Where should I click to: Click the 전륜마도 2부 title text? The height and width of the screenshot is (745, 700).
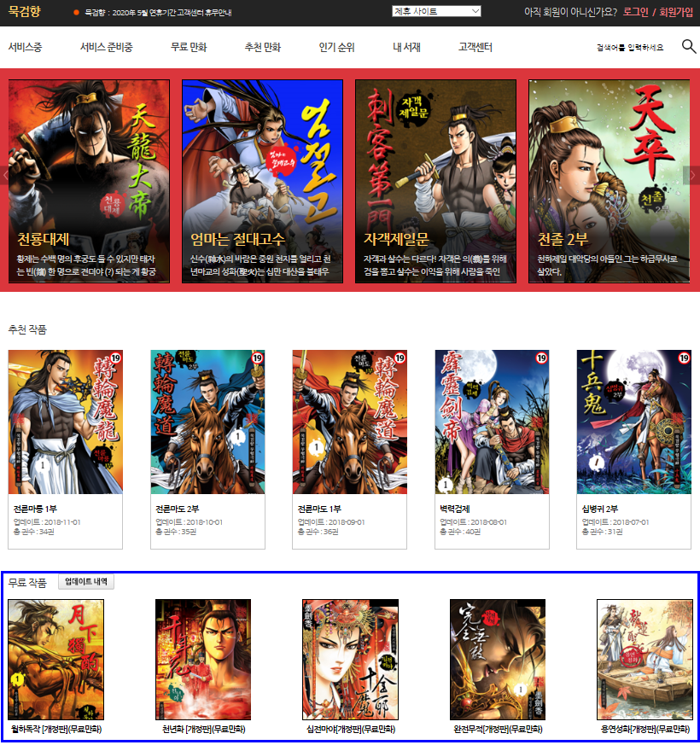coord(178,509)
